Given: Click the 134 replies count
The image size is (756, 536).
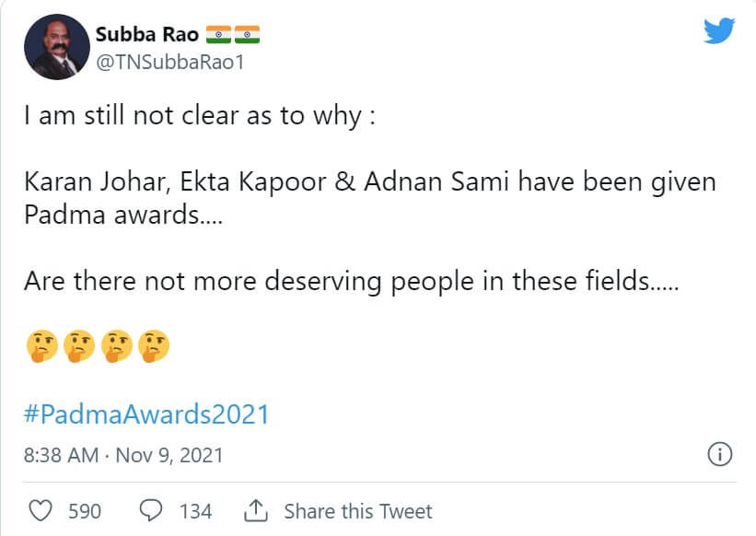Looking at the screenshot, I should 194,511.
